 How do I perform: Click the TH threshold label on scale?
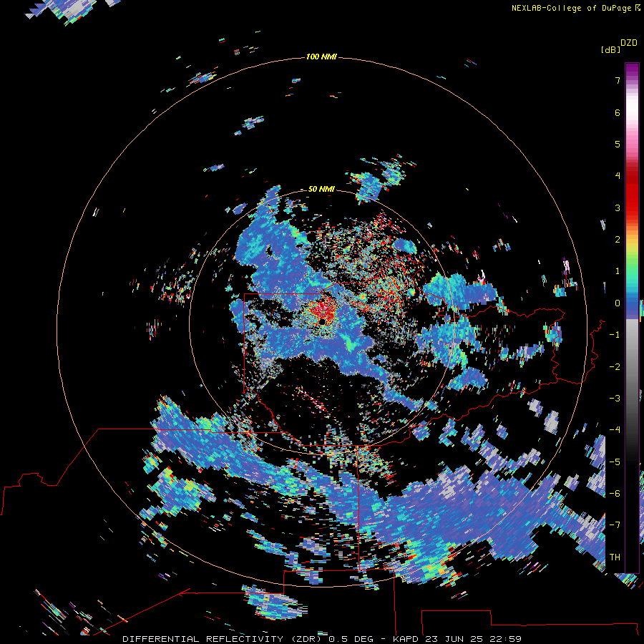[x=615, y=557]
